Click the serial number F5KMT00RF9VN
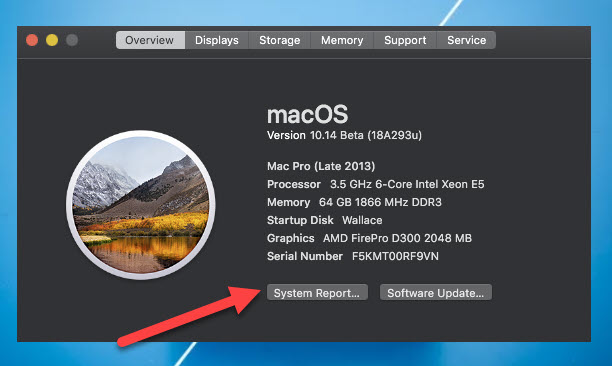612x366 pixels. click(395, 256)
